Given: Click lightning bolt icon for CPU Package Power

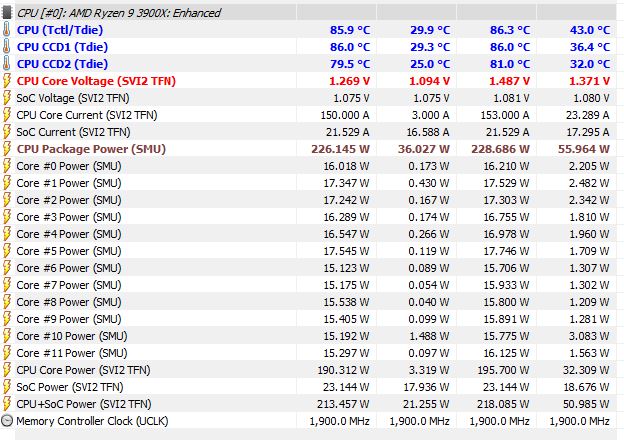Looking at the screenshot, I should pyautogui.click(x=7, y=149).
